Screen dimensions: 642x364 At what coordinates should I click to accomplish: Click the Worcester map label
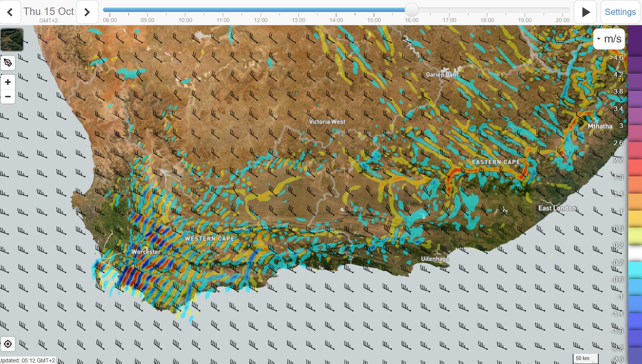(x=146, y=252)
